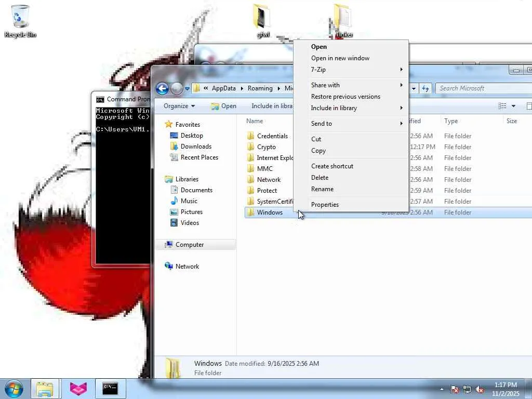Click Command Prompt taskbar icon
Viewport: 532px width, 399px height.
click(110, 389)
